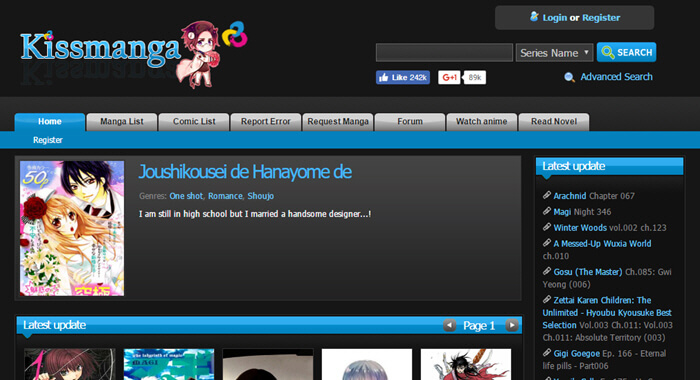Click the pencil icon next to Winter Woods
Image resolution: width=700 pixels, height=380 pixels.
pyautogui.click(x=547, y=227)
